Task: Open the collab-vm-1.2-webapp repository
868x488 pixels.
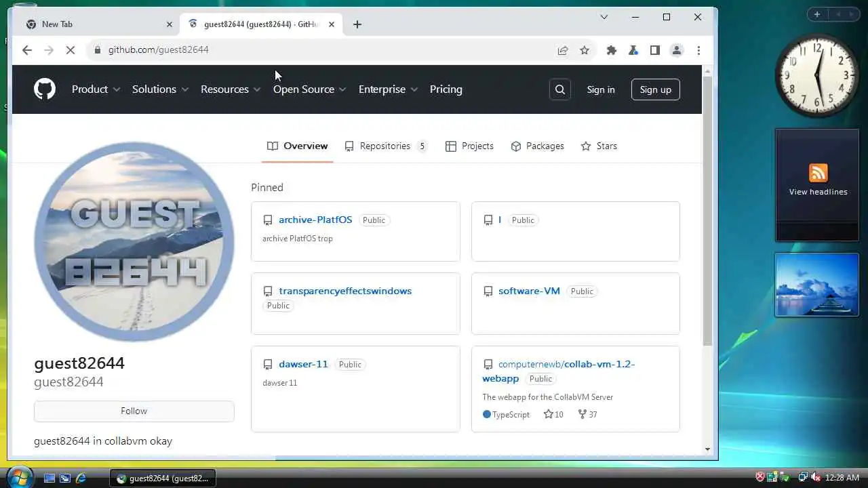Action: (x=559, y=371)
